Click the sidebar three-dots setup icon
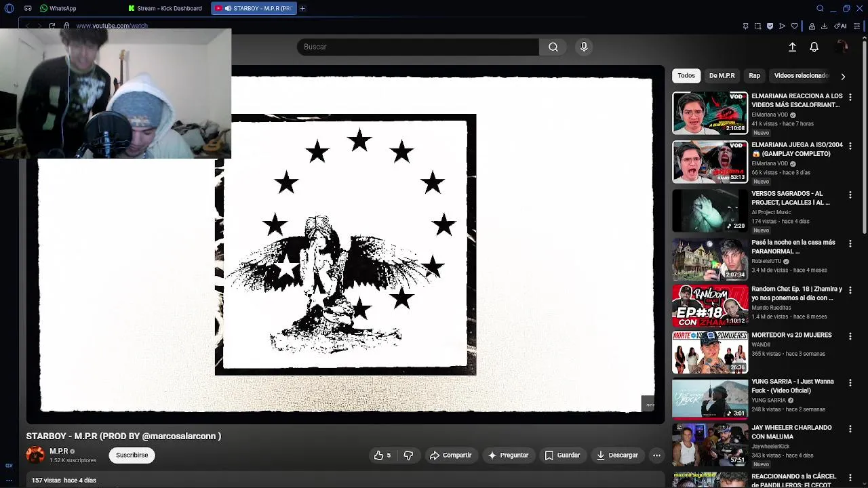 pyautogui.click(x=9, y=481)
